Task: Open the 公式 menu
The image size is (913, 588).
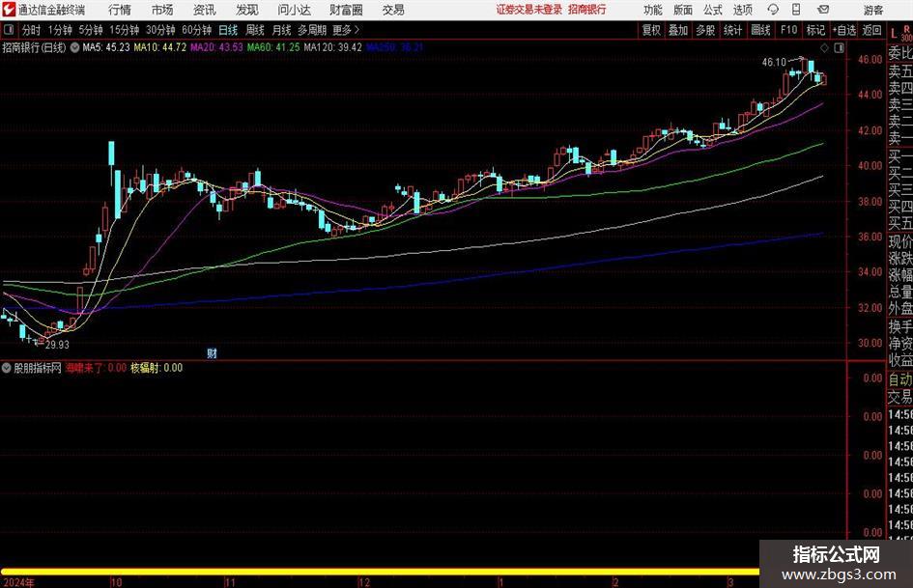Action: (712, 10)
